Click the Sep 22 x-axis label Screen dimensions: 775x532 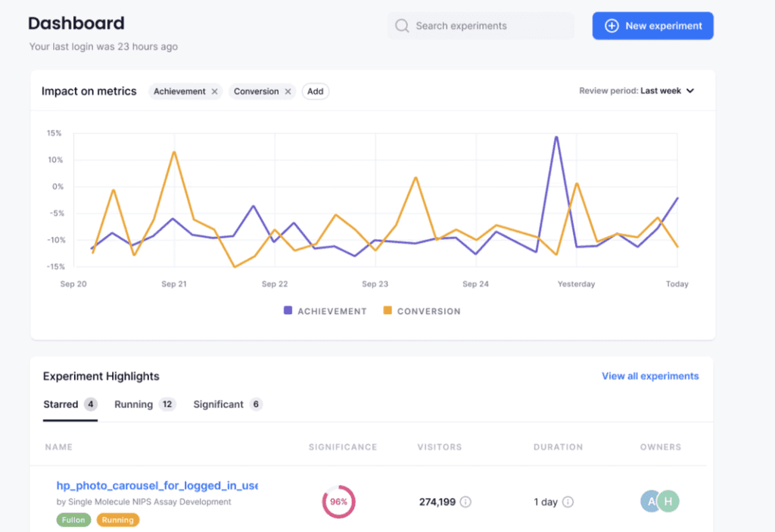275,285
